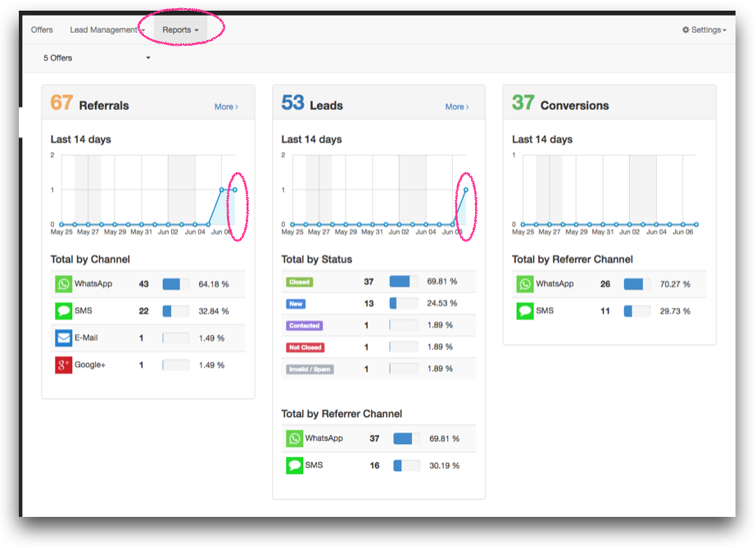The image size is (756, 548).
Task: Click the green Closed status label
Action: [x=299, y=282]
